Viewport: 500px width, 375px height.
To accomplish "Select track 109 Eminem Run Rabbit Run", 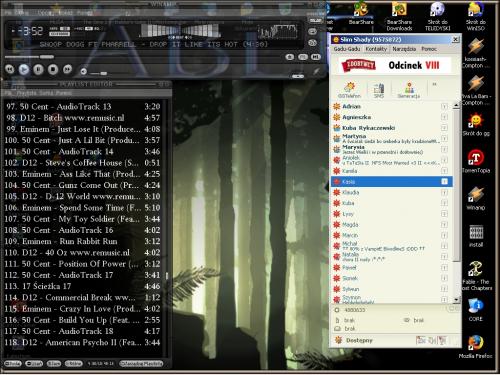I will 82,241.
